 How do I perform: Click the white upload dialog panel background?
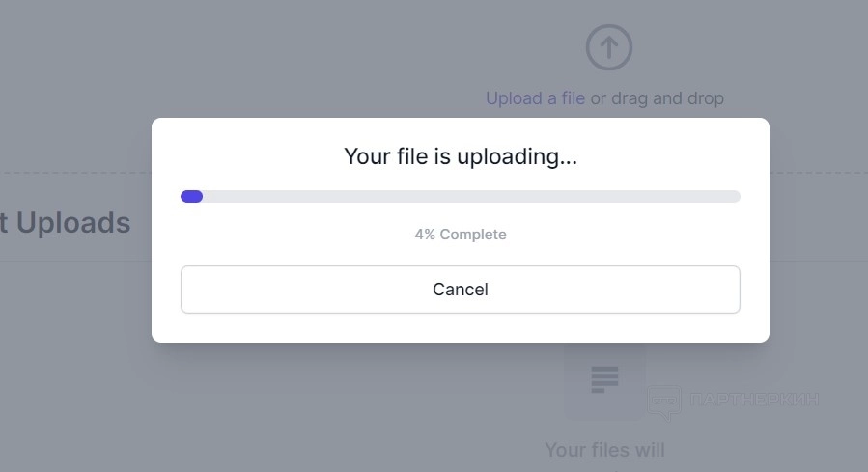[290, 326]
